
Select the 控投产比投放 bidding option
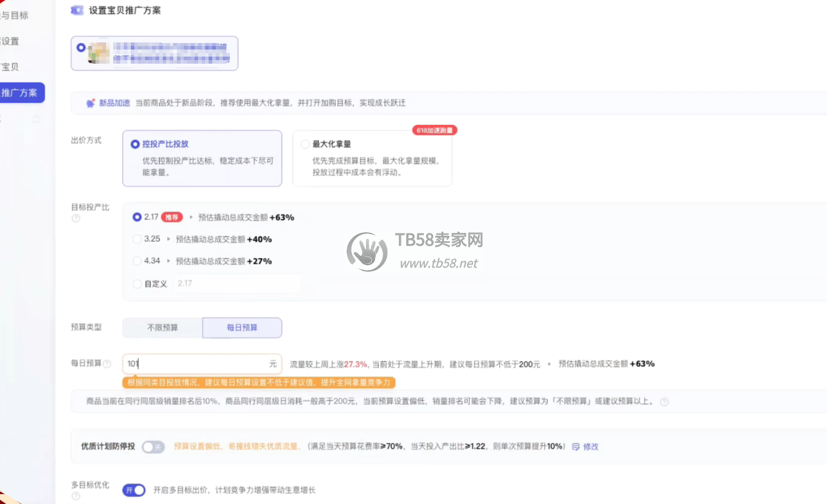[x=202, y=158]
